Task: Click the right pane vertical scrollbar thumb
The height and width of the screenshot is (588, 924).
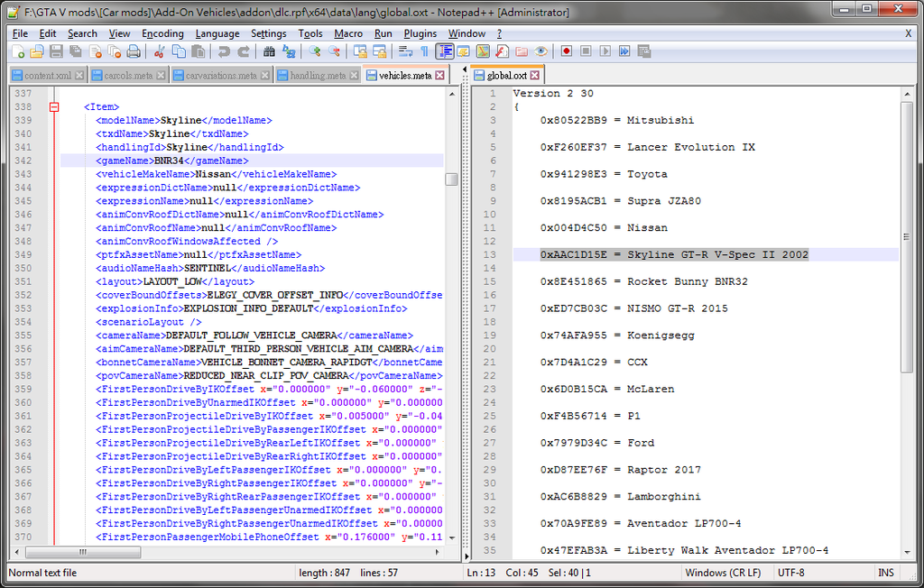Action: (x=906, y=236)
